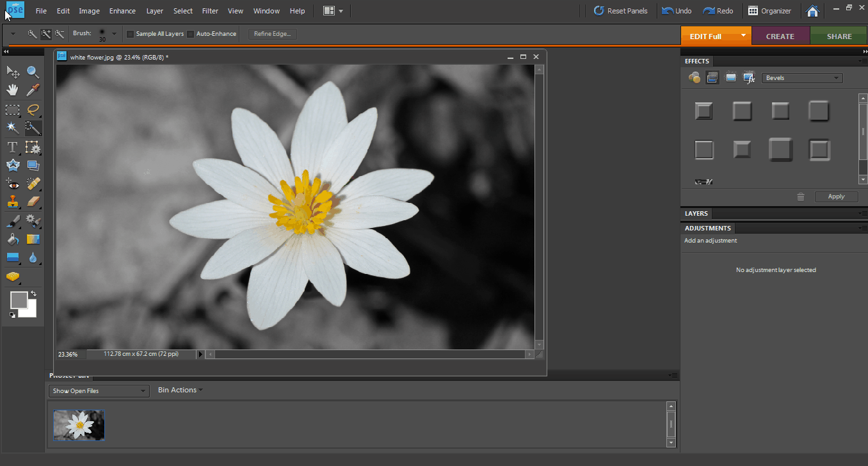Click the Refine Edge button
Viewport: 868px width, 466px height.
tap(272, 34)
